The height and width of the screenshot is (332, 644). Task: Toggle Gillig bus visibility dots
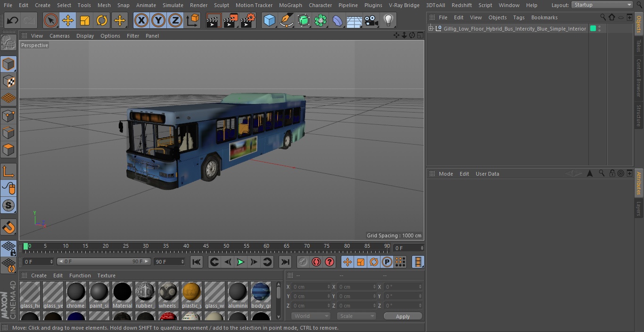[x=599, y=29]
